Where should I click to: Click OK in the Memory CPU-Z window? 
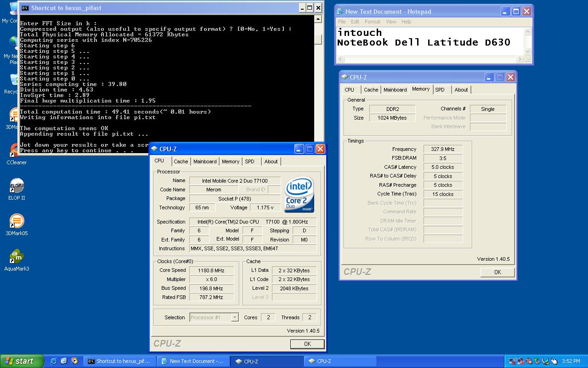[x=498, y=272]
